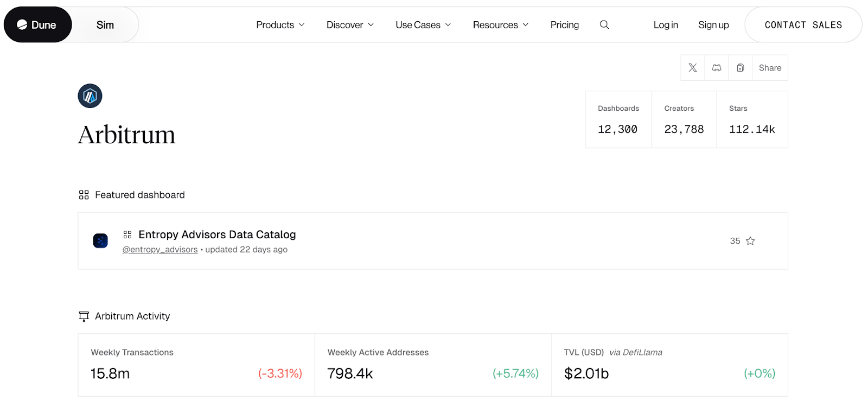Click the docs pages icon beside Share
Viewport: 868px width, 406px height.
coord(741,68)
